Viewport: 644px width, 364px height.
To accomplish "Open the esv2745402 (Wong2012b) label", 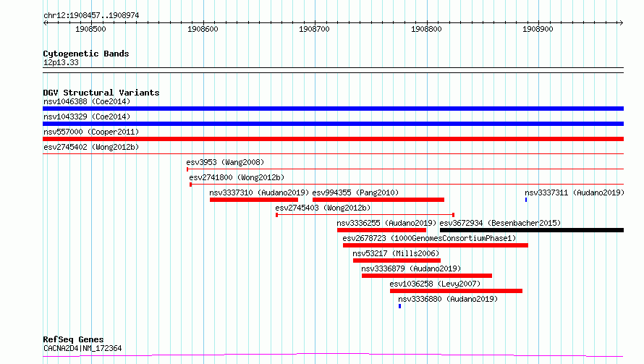I will [x=91, y=147].
